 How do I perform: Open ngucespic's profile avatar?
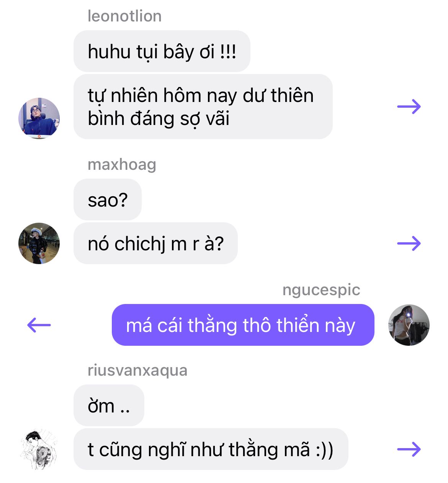(409, 325)
